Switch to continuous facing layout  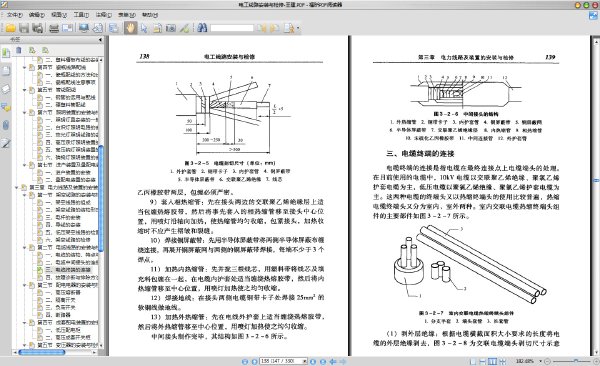(x=502, y=361)
